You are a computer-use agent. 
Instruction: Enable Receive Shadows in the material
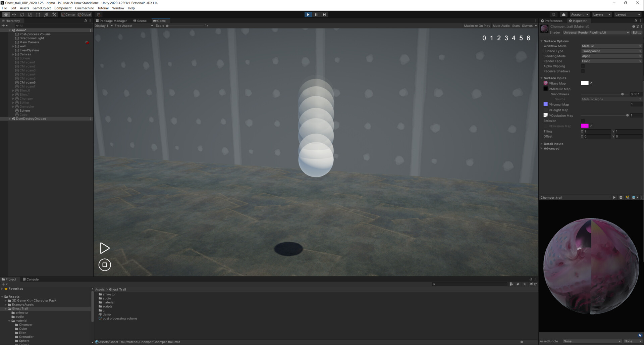pyautogui.click(x=583, y=71)
